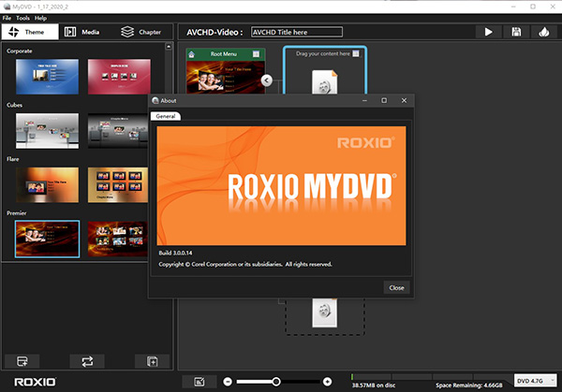Toggle the square icon on content placeholder

[x=356, y=54]
